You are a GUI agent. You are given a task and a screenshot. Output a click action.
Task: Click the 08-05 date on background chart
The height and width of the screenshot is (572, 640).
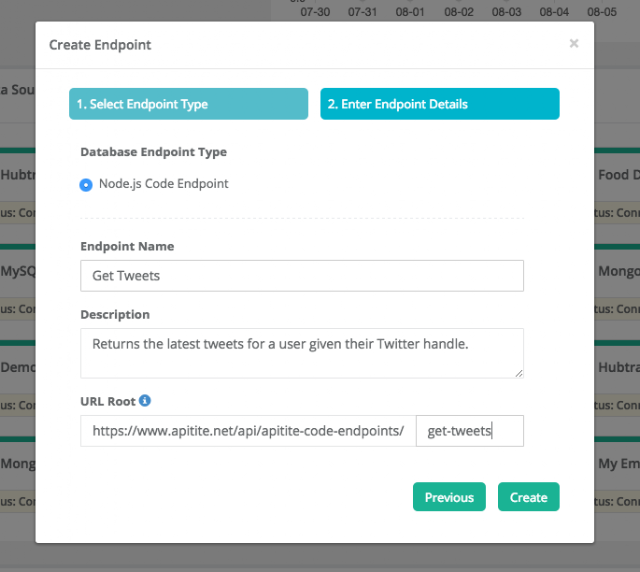602,12
